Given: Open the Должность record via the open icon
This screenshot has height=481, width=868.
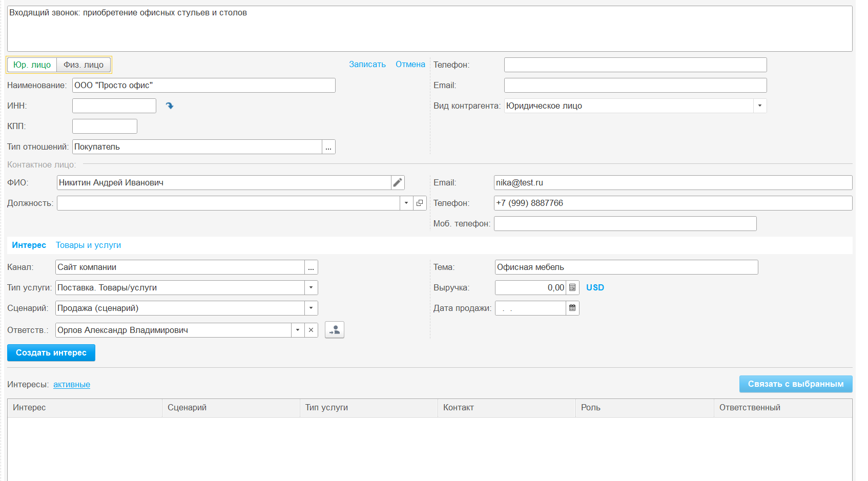Looking at the screenshot, I should (420, 203).
